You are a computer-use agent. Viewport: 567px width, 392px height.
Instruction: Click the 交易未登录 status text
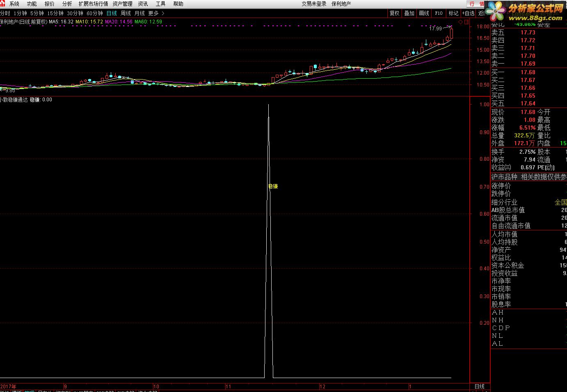[314, 4]
